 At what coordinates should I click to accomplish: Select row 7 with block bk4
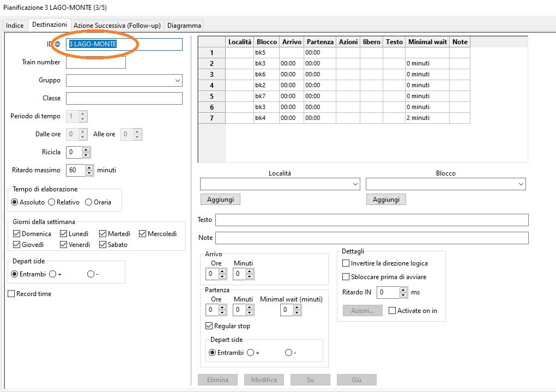tap(211, 118)
